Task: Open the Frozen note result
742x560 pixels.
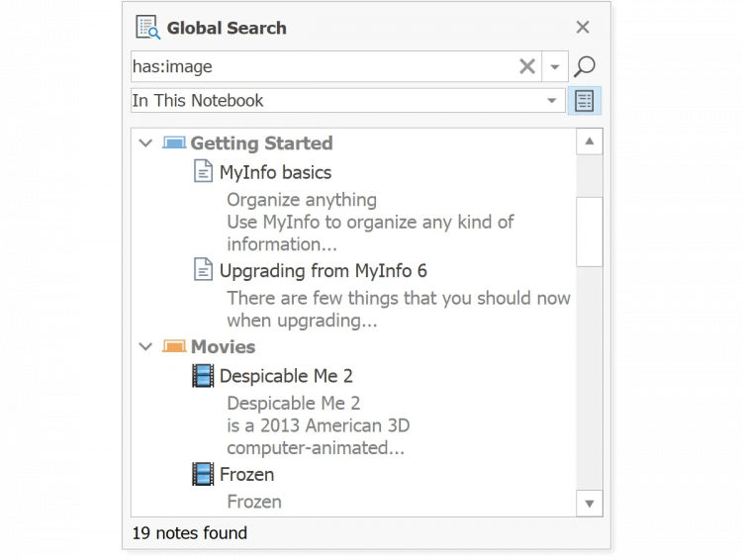Action: tap(246, 475)
